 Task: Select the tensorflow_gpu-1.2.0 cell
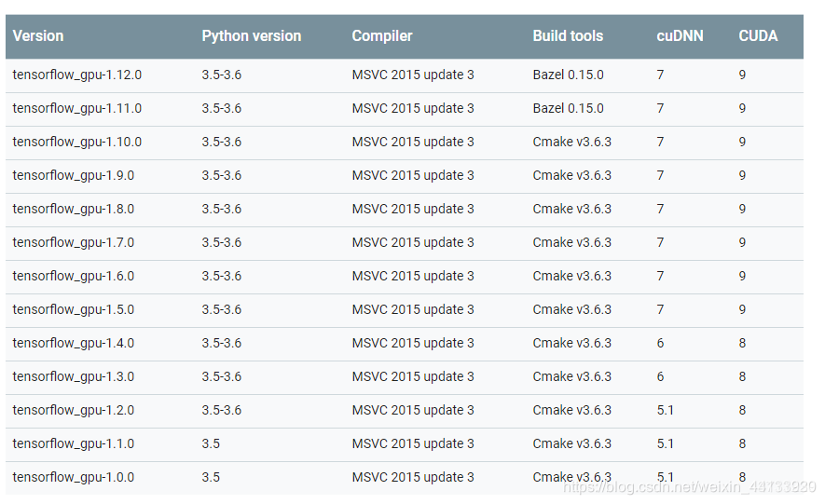coord(73,410)
